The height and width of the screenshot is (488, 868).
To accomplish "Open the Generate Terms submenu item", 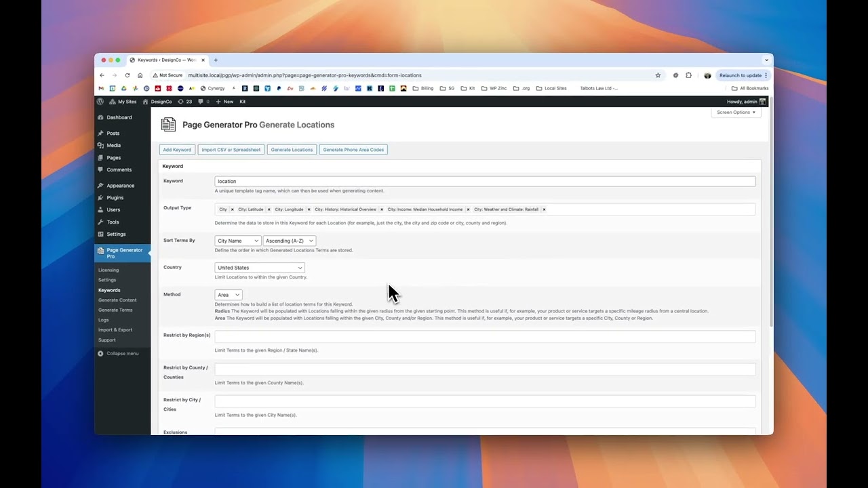I will pyautogui.click(x=115, y=310).
